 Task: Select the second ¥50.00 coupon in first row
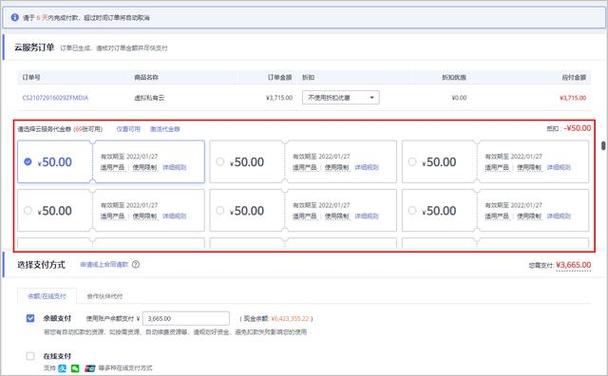(x=220, y=161)
